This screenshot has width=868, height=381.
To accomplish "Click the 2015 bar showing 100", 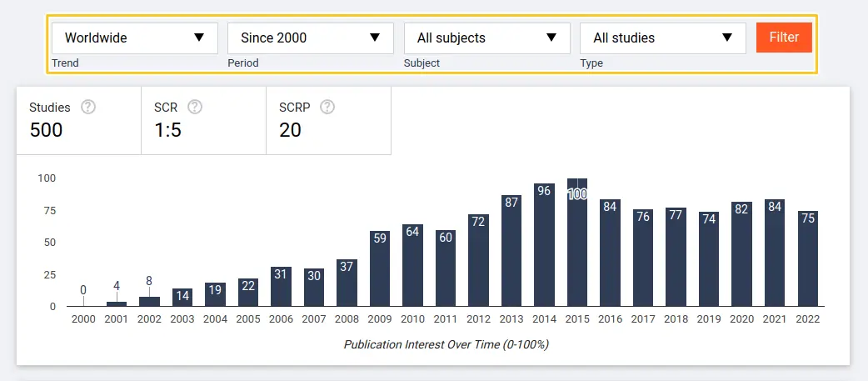I will tap(577, 243).
